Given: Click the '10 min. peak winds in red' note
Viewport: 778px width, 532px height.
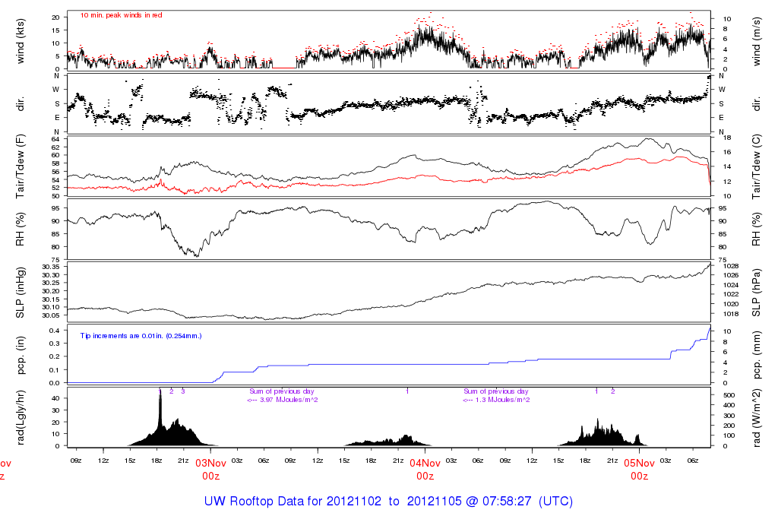Looking at the screenshot, I should 121,15.
